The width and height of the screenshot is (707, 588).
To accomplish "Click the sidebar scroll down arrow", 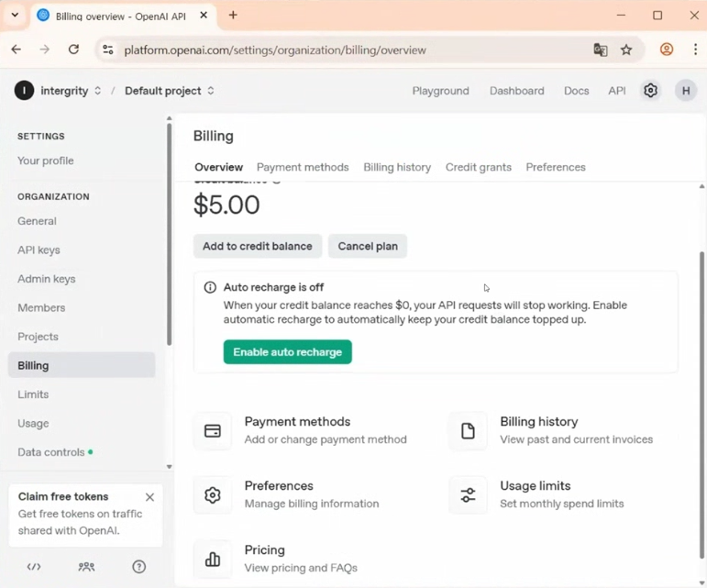I will click(169, 467).
